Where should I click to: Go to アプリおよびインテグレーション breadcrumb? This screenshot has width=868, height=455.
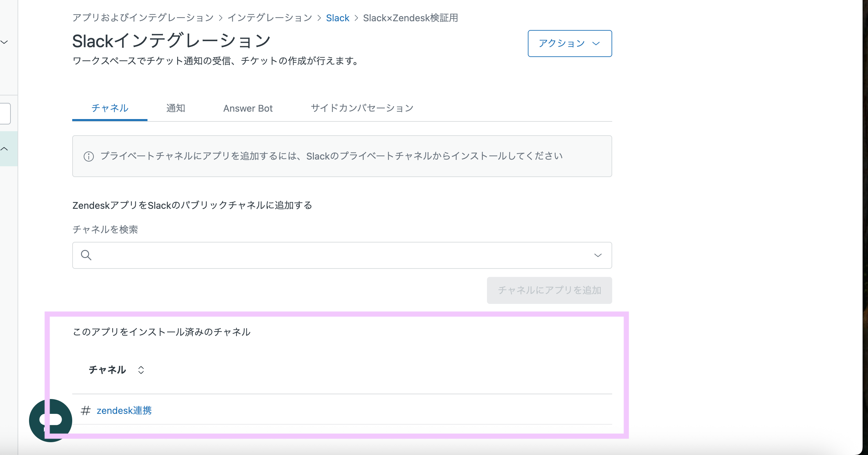pyautogui.click(x=143, y=18)
